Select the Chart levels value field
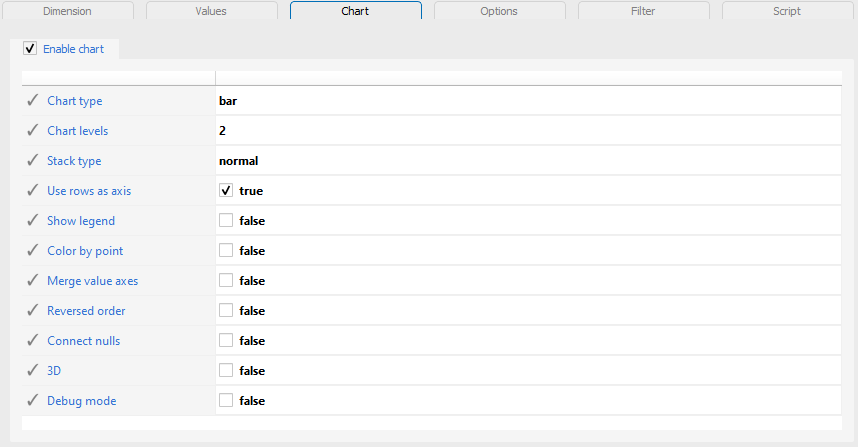The image size is (858, 447). point(528,131)
